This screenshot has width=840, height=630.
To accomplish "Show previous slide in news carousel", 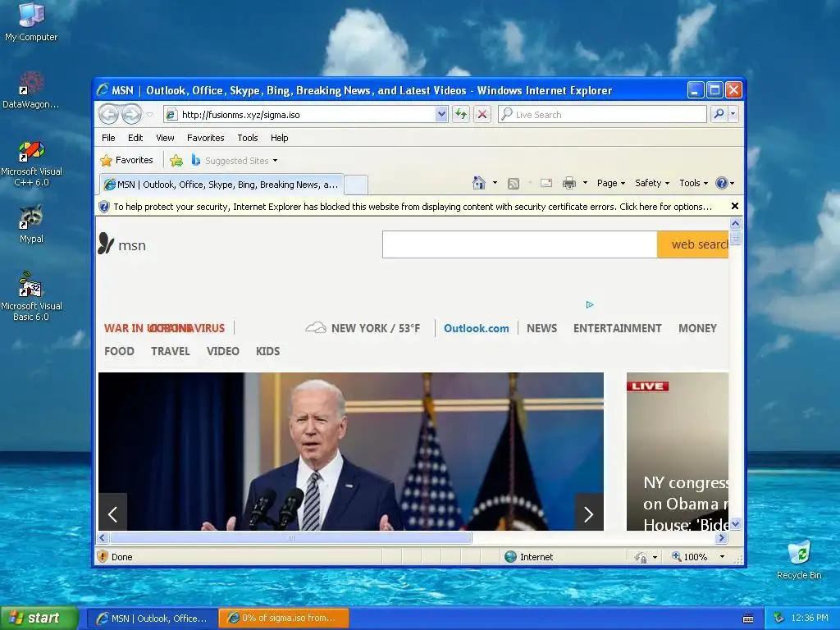I will click(112, 512).
